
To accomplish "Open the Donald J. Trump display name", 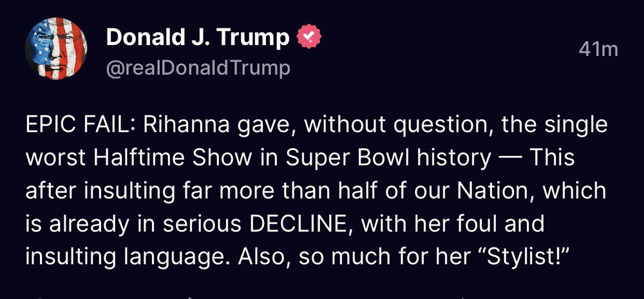I will [x=198, y=38].
